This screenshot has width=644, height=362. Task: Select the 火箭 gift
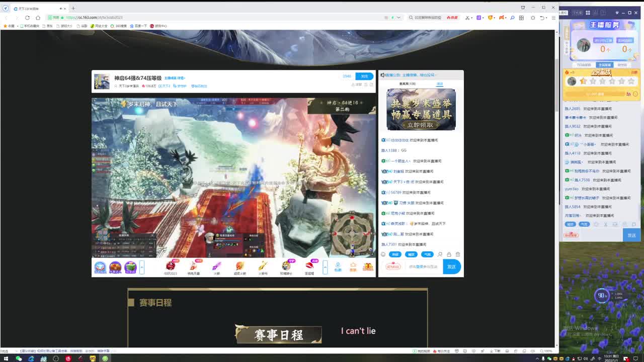click(216, 267)
